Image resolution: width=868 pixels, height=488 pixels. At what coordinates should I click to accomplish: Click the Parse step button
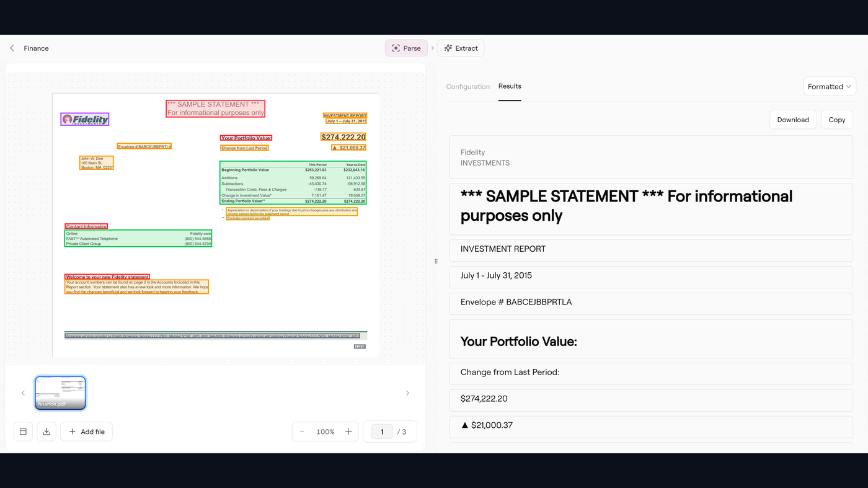click(406, 48)
